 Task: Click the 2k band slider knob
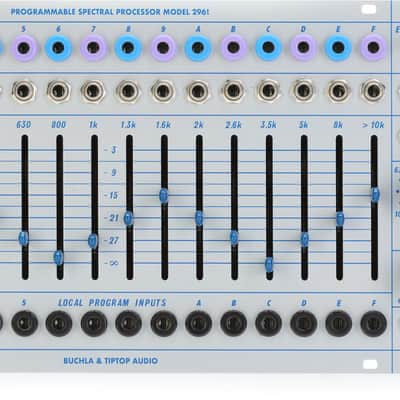199,218
